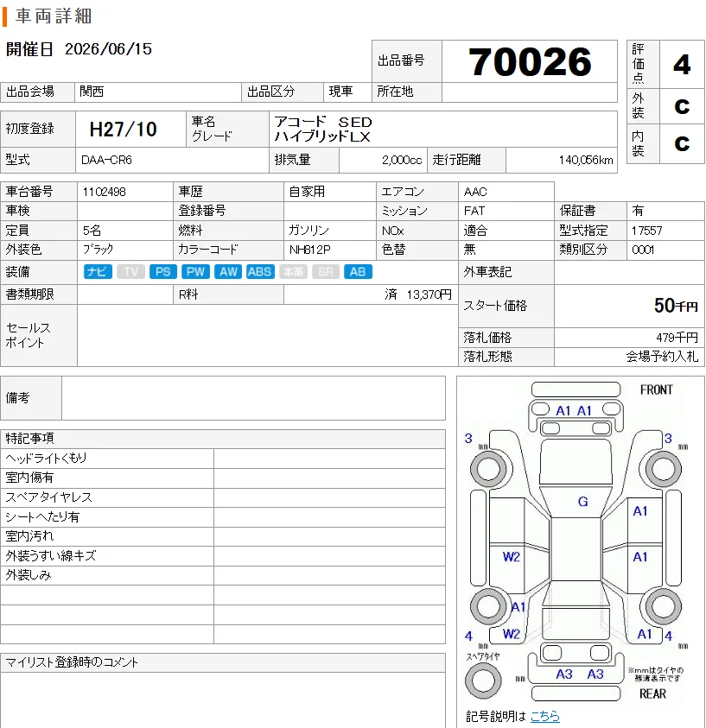Click the ヘッドライトくもり note row

[x=223, y=459]
